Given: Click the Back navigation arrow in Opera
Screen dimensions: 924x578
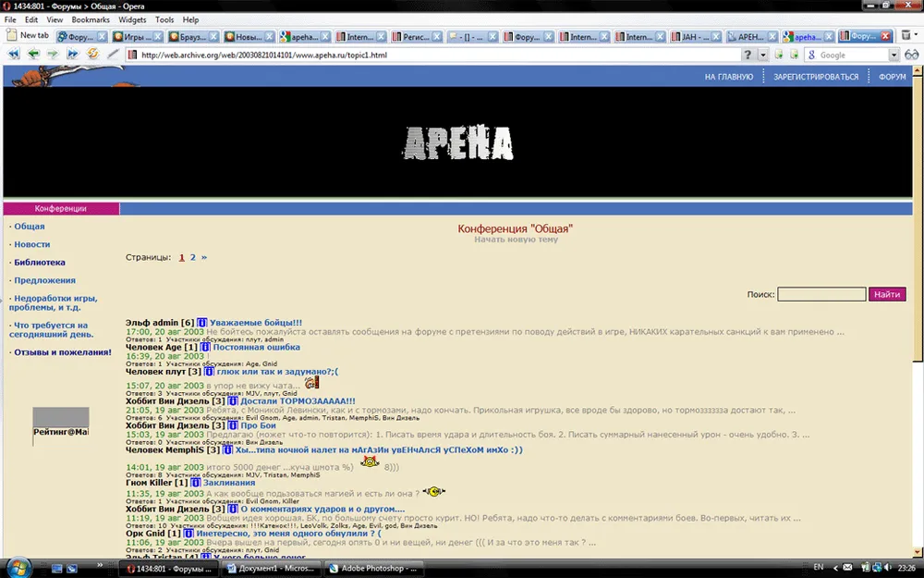Looking at the screenshot, I should 33,55.
